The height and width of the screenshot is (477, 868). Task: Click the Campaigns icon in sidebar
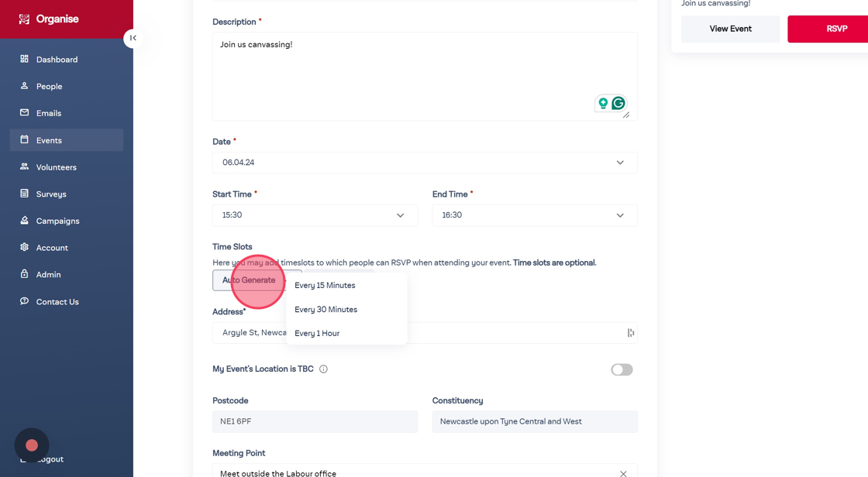24,221
